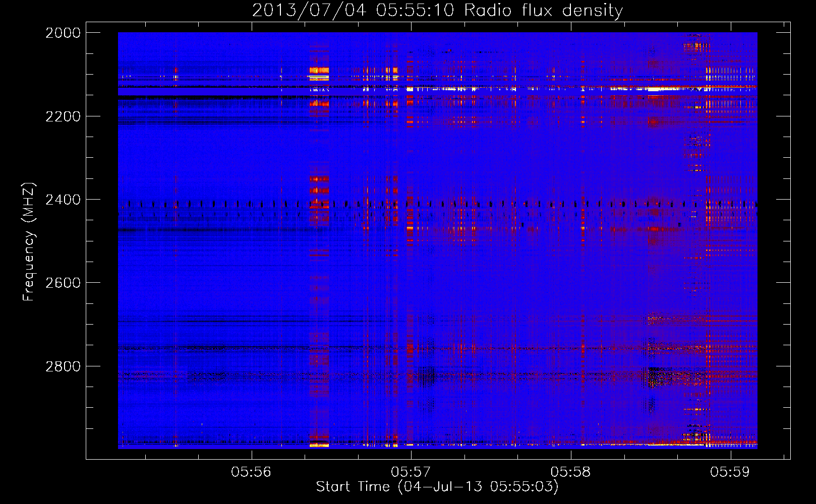This screenshot has height=504, width=816.
Task: Click the x-axis label "Start Time (04-Jul-13 05:55:03)"
Action: coord(437,487)
